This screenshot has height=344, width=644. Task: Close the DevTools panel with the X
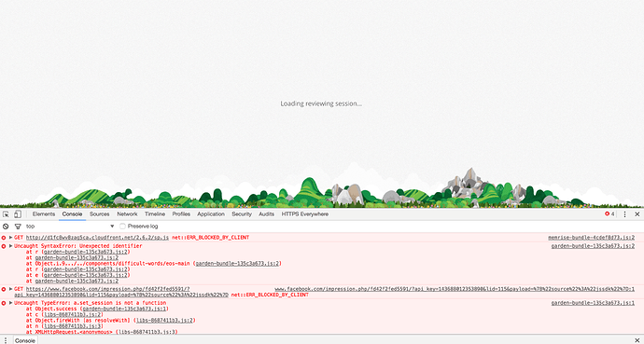pyautogui.click(x=637, y=214)
